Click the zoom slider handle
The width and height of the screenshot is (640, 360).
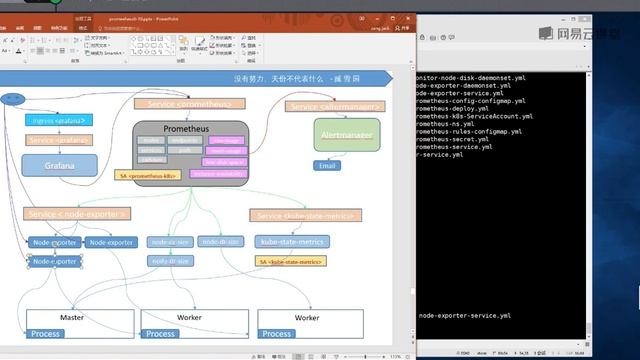tap(365, 357)
